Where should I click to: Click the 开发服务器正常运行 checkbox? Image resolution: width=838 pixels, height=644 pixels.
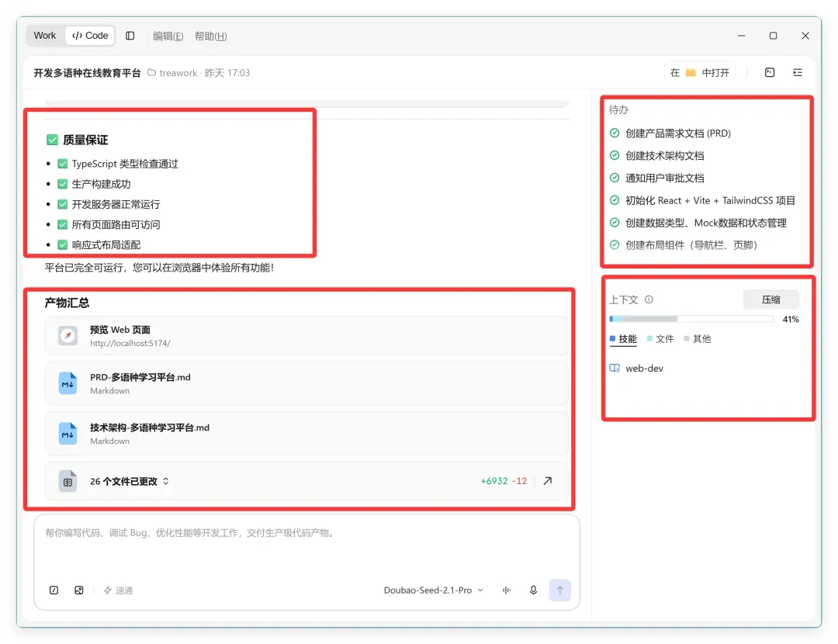coord(63,204)
